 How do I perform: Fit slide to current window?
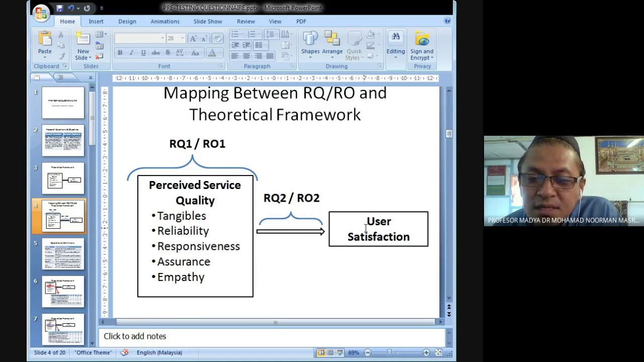coord(439,353)
